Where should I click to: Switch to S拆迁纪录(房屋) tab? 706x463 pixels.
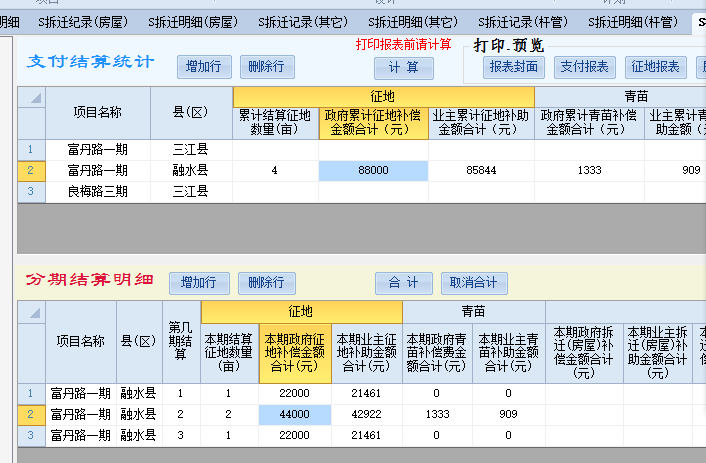point(84,21)
